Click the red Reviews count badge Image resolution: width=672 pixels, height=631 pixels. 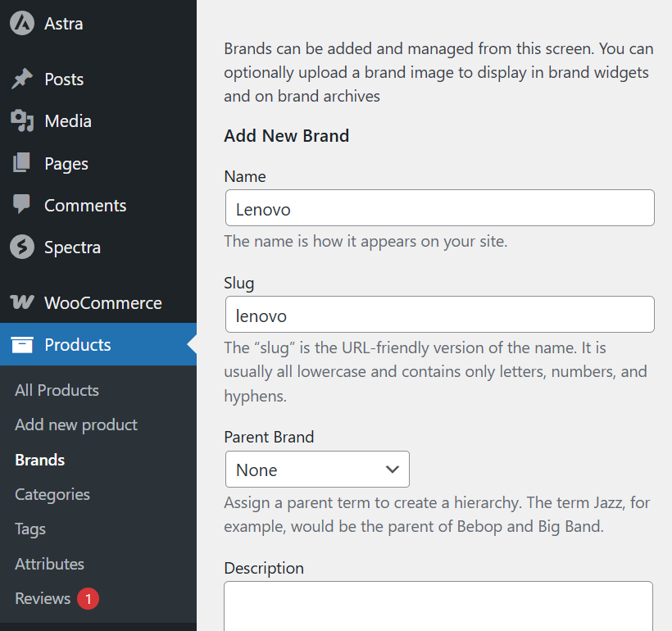click(88, 598)
